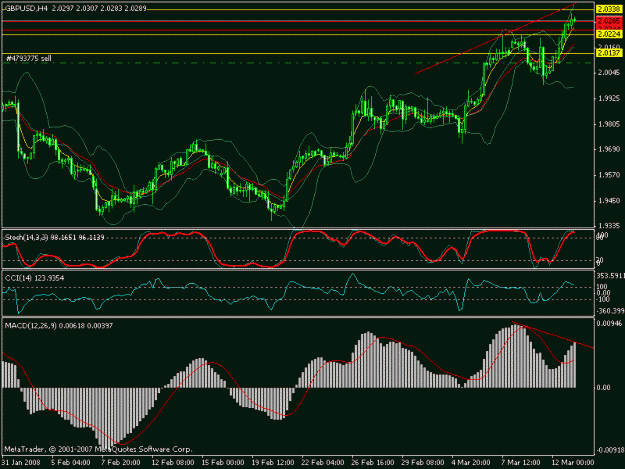Click the 31 Jan 2008 date label
This screenshot has width=625, height=469.
tap(21, 462)
